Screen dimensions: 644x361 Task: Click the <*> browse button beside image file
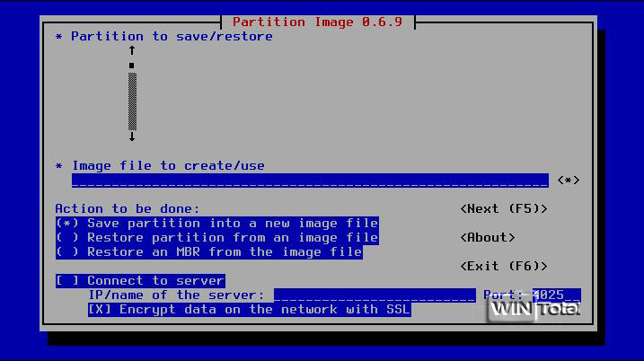[569, 180]
